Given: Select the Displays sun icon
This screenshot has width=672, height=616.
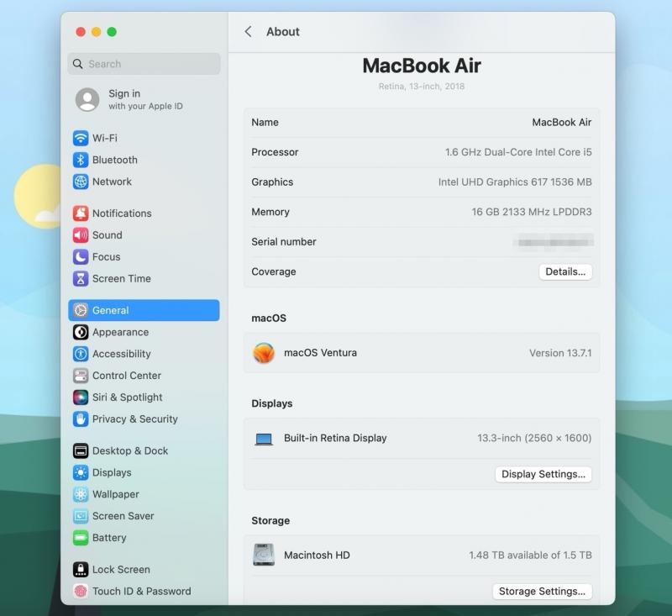Looking at the screenshot, I should [81, 472].
